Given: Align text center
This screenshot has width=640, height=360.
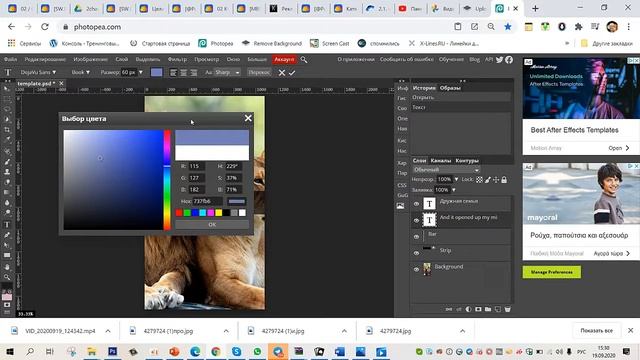Looking at the screenshot, I should (x=184, y=73).
